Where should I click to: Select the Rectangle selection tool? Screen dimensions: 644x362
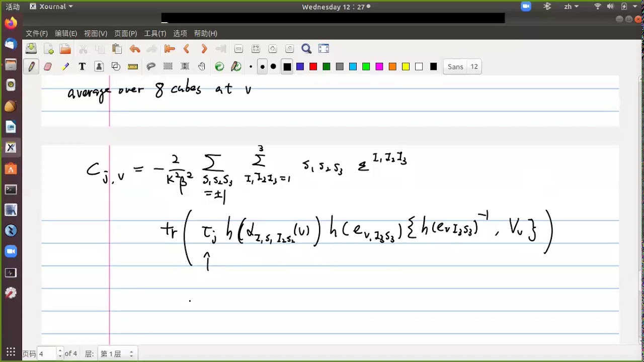point(168,66)
